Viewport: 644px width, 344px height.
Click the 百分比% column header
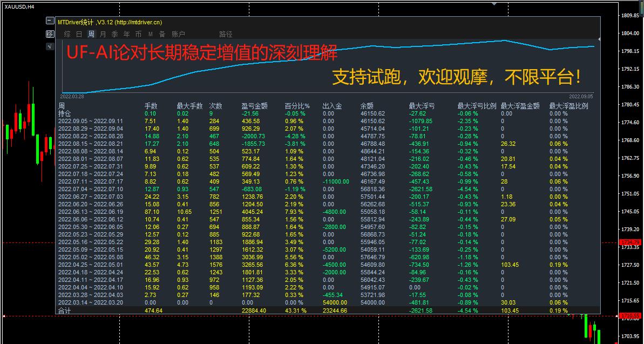(x=297, y=106)
